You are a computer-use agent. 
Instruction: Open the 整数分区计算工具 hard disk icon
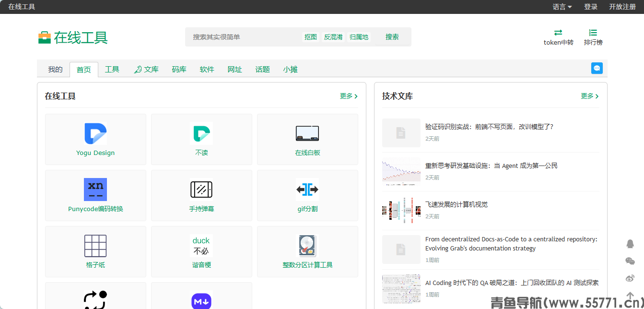tap(307, 246)
